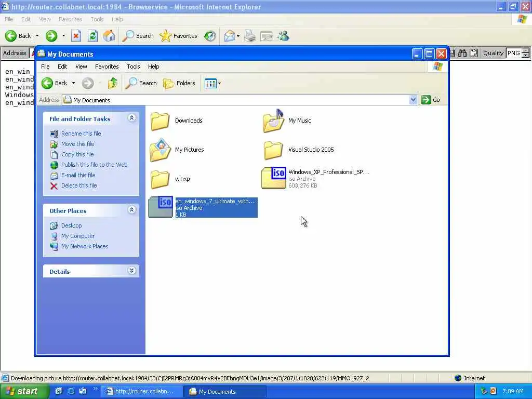
Task: Switch to My Documents taskbar button
Action: pyautogui.click(x=225, y=392)
